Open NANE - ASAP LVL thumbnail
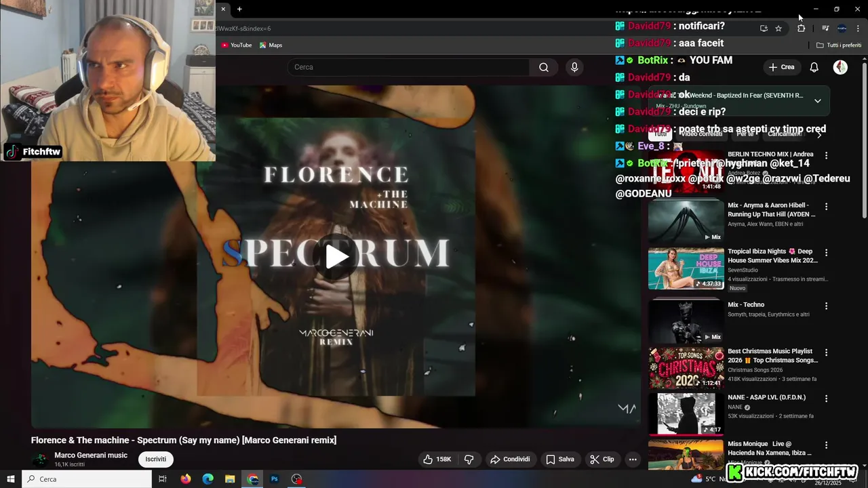868x488 pixels. (686, 414)
